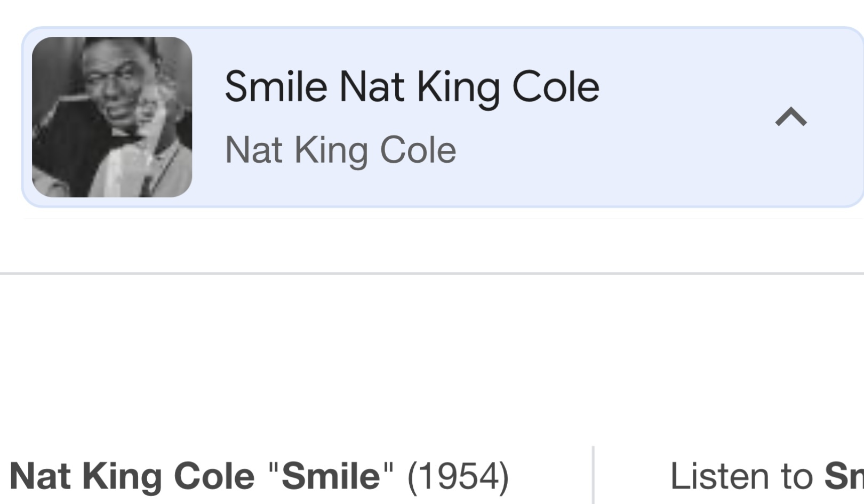Collapse the Smile Nat King Cole card chevron
Screen dimensions: 864x504
click(790, 117)
